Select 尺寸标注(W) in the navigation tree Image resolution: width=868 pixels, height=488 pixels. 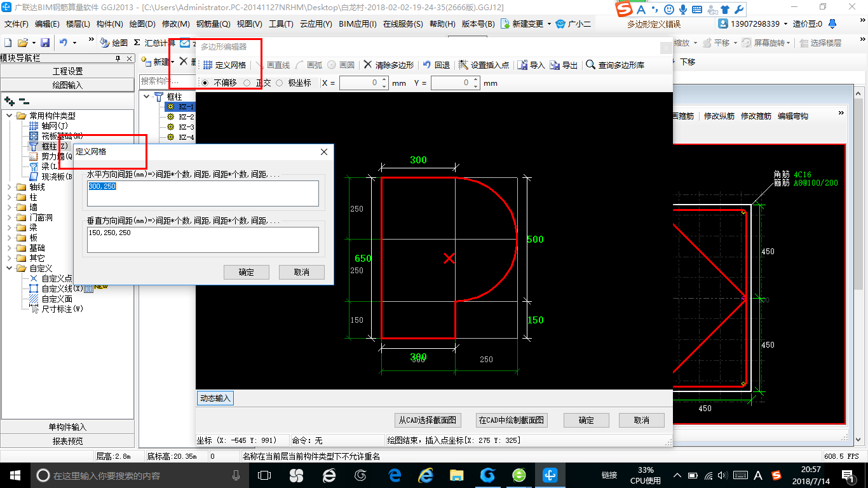coord(56,309)
